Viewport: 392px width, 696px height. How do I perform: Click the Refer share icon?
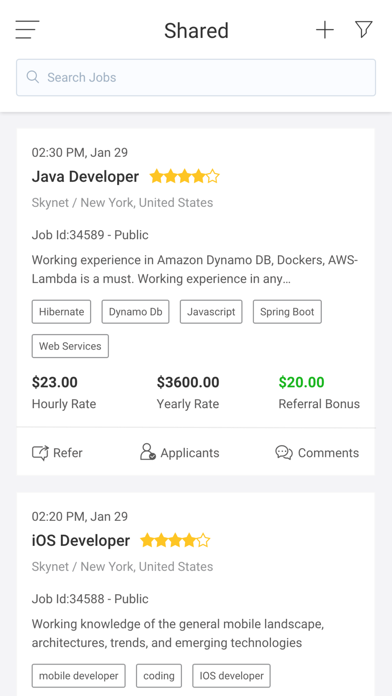point(40,453)
